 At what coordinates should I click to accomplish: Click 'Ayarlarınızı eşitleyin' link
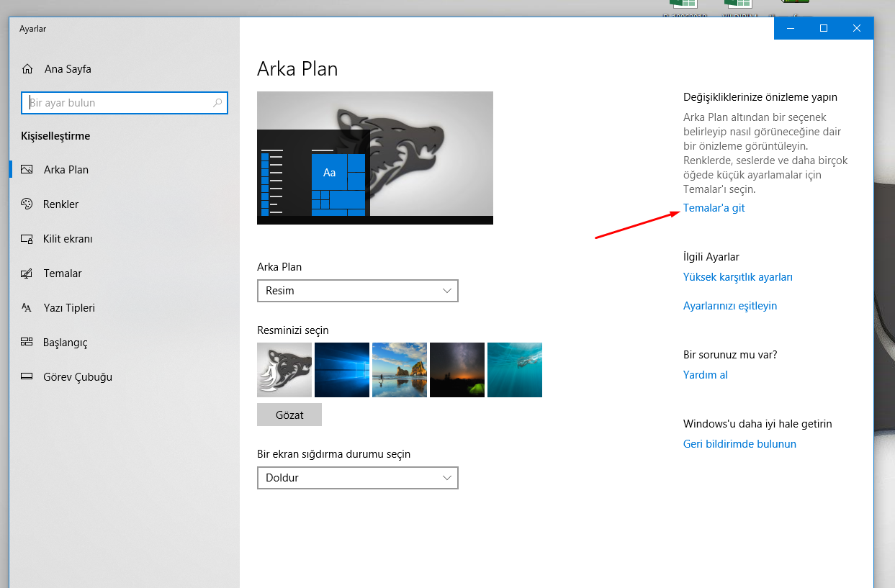(x=729, y=306)
